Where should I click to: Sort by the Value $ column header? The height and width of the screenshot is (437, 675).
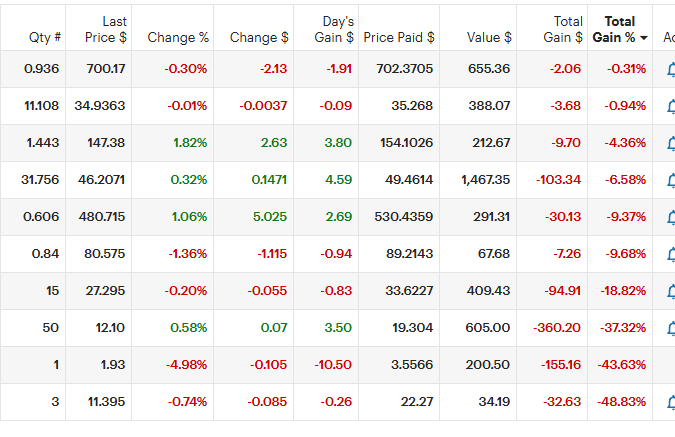489,37
